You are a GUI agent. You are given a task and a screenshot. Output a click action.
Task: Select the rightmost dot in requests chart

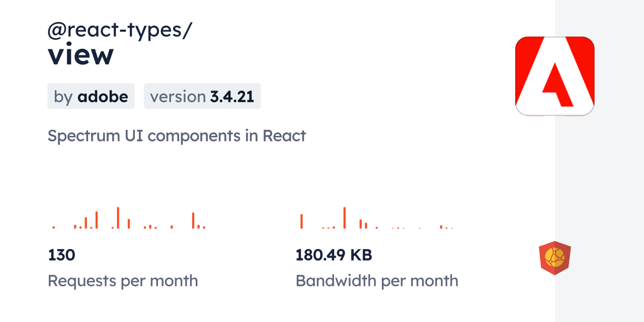tap(204, 227)
